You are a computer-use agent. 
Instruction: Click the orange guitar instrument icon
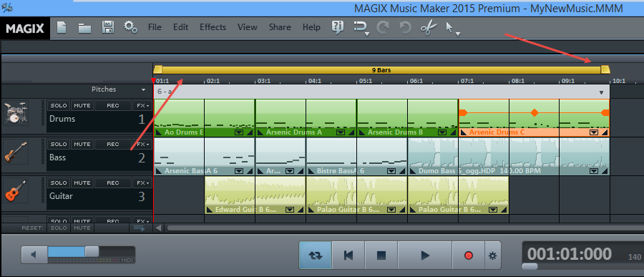[16, 190]
